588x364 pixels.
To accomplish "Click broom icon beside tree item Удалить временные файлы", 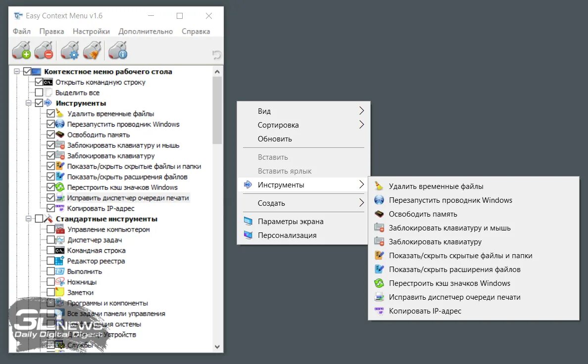I will (60, 113).
